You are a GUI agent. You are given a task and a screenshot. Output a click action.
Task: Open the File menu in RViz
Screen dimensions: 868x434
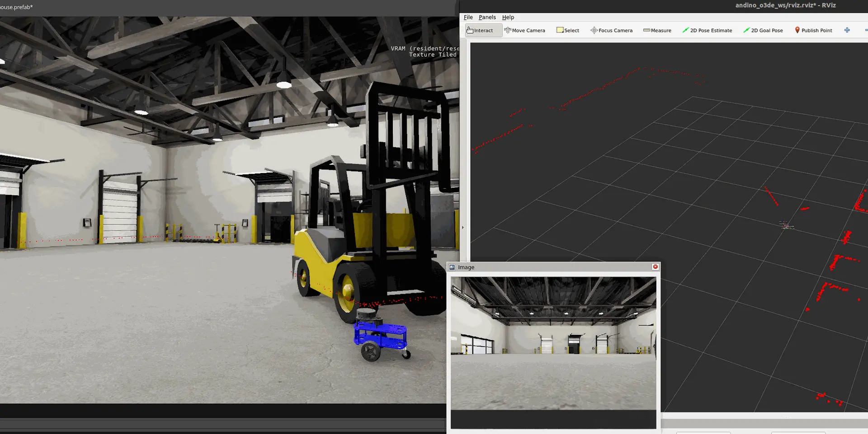tap(468, 17)
